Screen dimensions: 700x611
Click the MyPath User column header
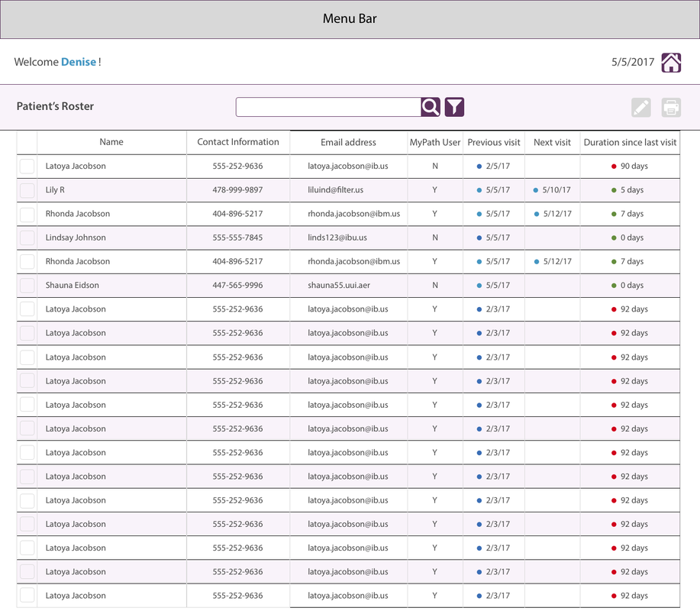click(435, 142)
